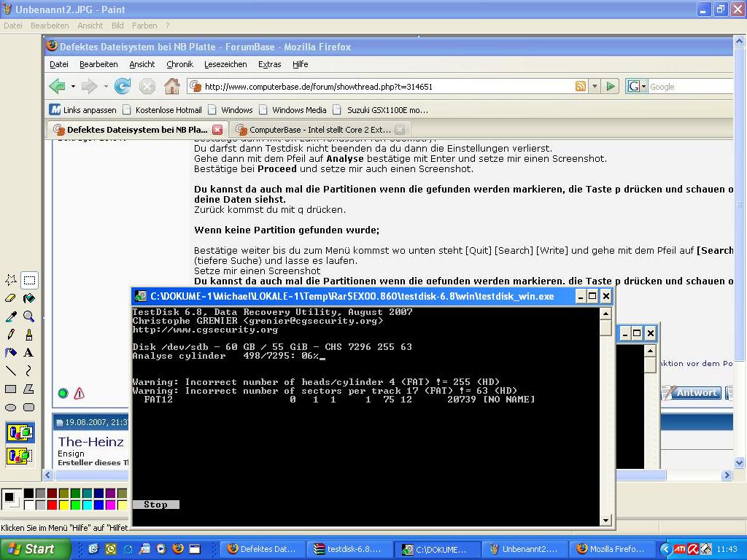Open Paint's Bild menu
The image size is (747, 560).
(117, 26)
